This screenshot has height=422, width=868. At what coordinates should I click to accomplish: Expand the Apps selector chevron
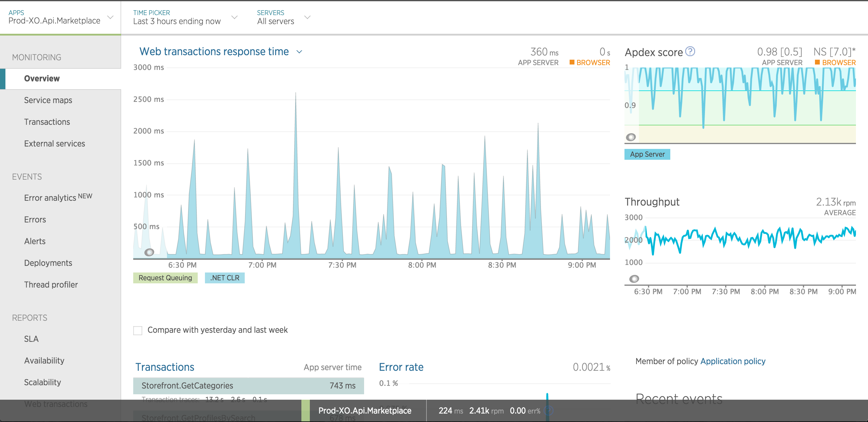(110, 17)
